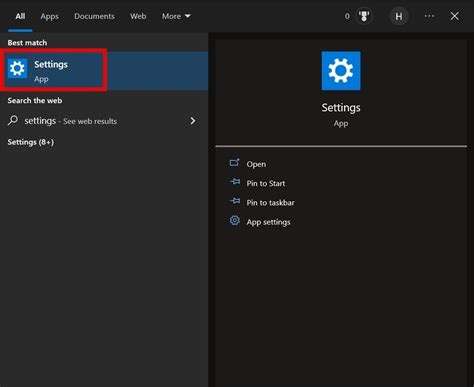The height and width of the screenshot is (387, 474).
Task: Expand the web results chevron arrow
Action: tap(193, 121)
